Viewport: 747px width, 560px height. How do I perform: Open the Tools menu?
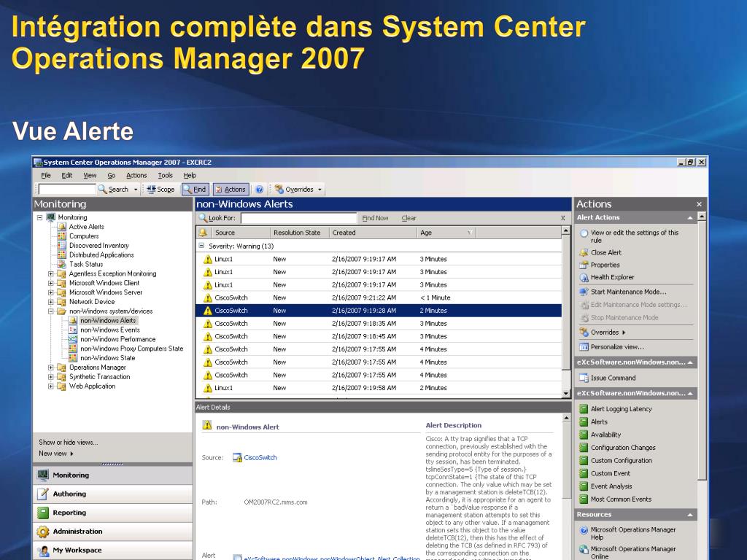click(x=166, y=175)
